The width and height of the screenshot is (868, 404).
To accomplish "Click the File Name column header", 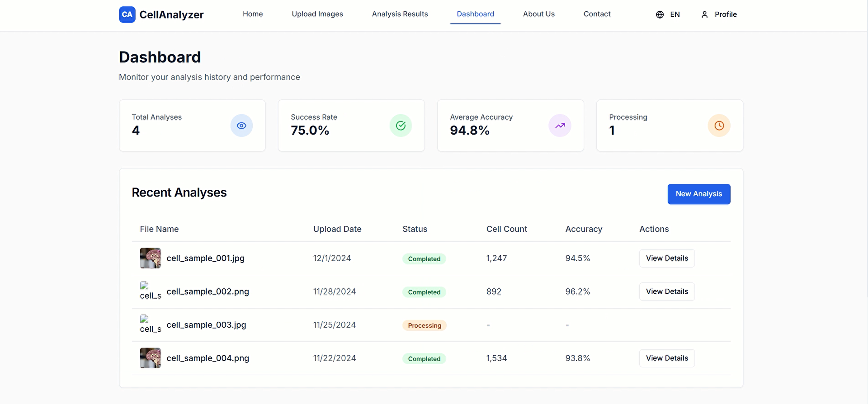I will point(159,229).
